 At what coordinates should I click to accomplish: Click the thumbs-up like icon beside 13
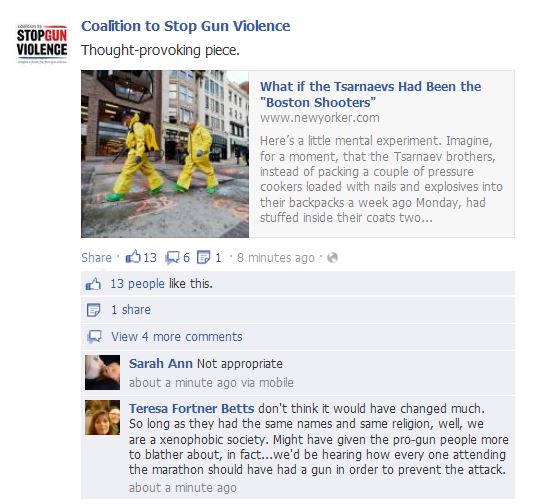click(x=133, y=257)
